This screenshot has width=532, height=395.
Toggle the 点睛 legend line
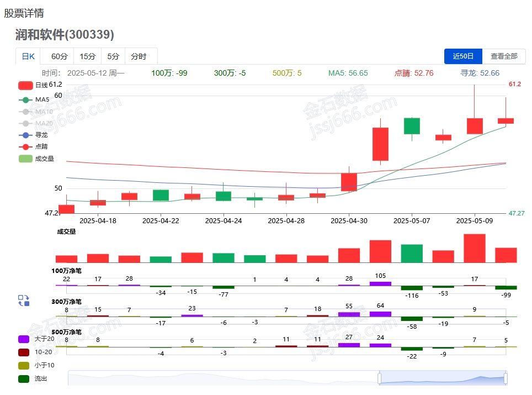coord(33,146)
